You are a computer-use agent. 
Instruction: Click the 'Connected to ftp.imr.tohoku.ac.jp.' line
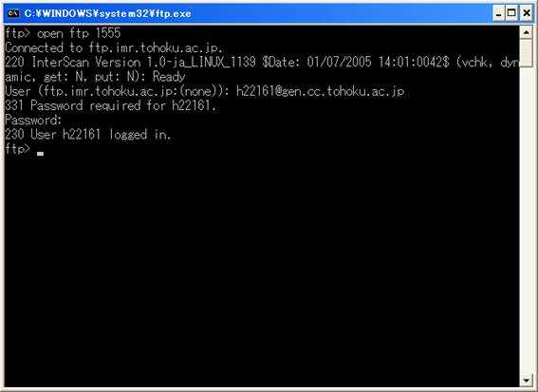point(114,47)
